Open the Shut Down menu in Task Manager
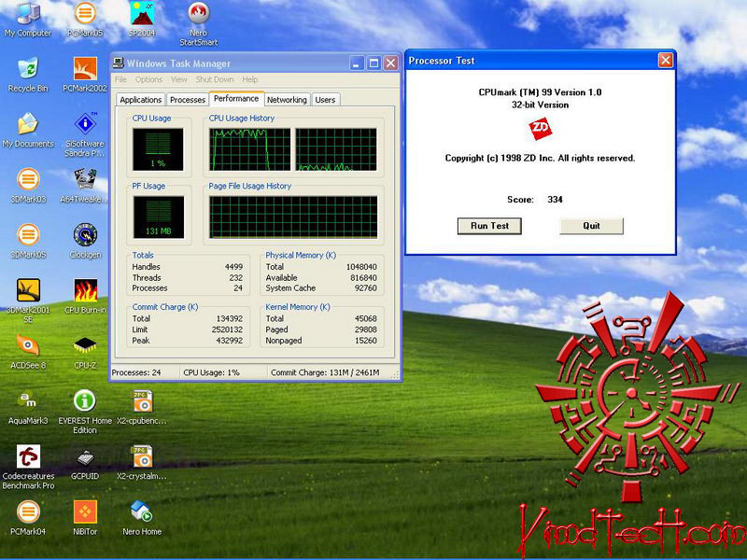This screenshot has width=747, height=560. click(215, 79)
